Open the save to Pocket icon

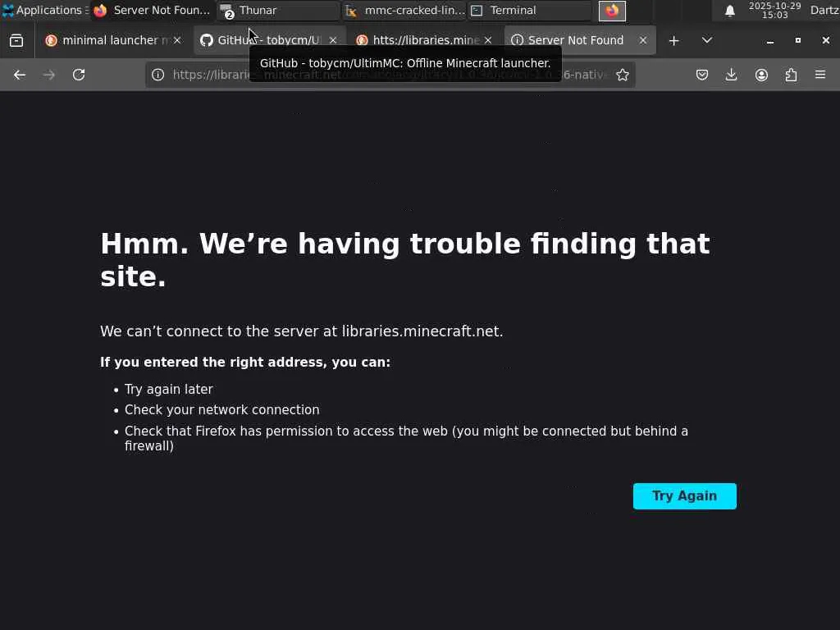tap(702, 75)
